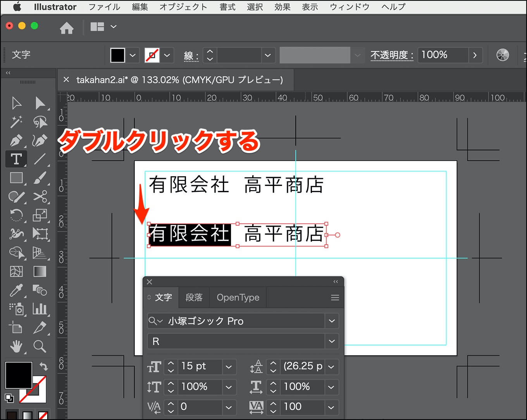
Task: Open the ウィンドウ menu
Action: point(350,7)
